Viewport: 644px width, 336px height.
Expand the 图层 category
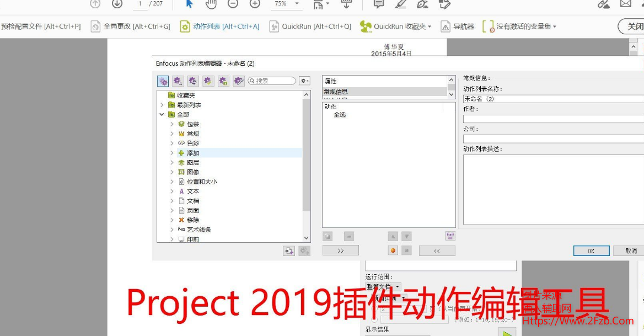171,162
